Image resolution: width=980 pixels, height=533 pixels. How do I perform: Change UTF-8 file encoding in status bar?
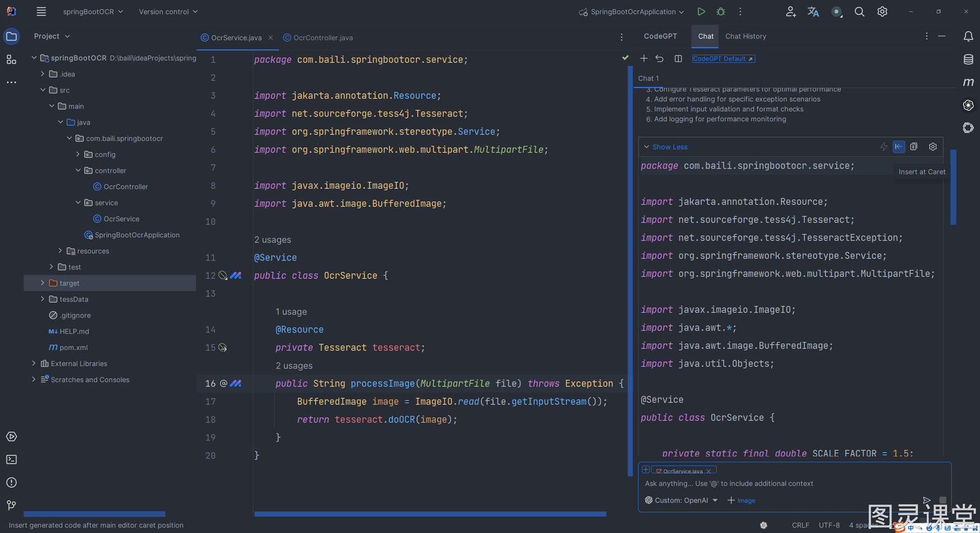pyautogui.click(x=829, y=525)
